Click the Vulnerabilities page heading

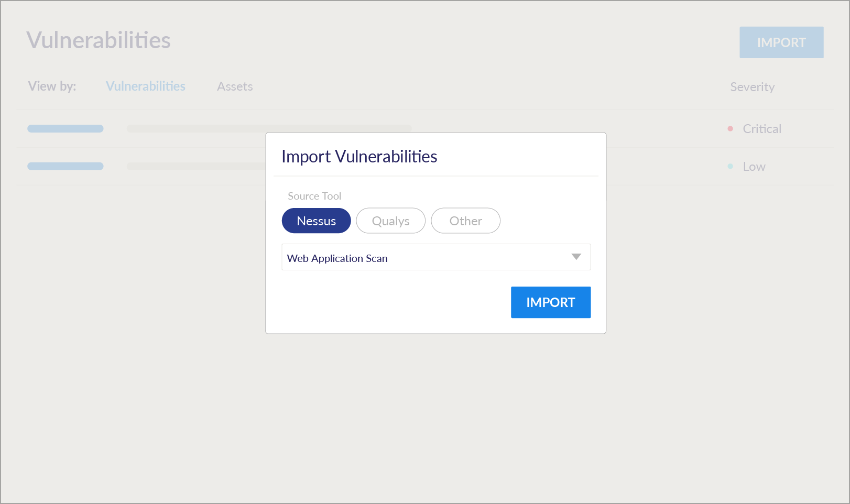point(99,40)
